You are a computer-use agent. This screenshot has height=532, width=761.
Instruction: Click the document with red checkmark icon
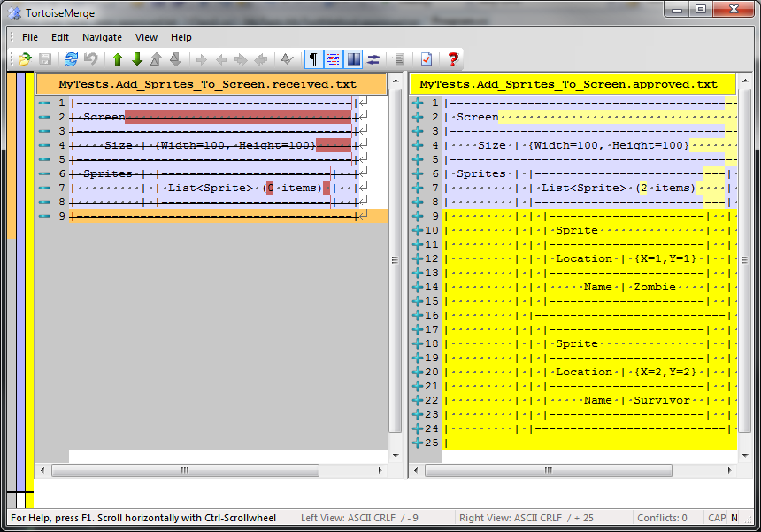pos(427,59)
